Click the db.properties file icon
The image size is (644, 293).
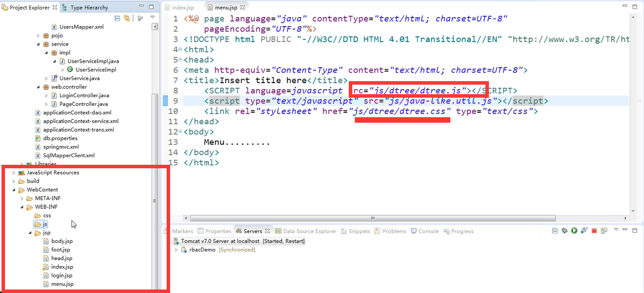pyautogui.click(x=38, y=138)
